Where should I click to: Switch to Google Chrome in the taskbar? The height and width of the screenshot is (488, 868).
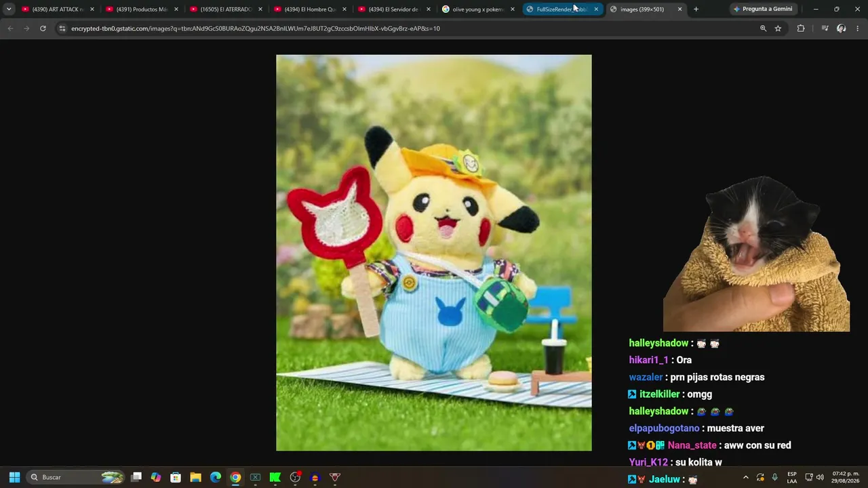point(235,477)
